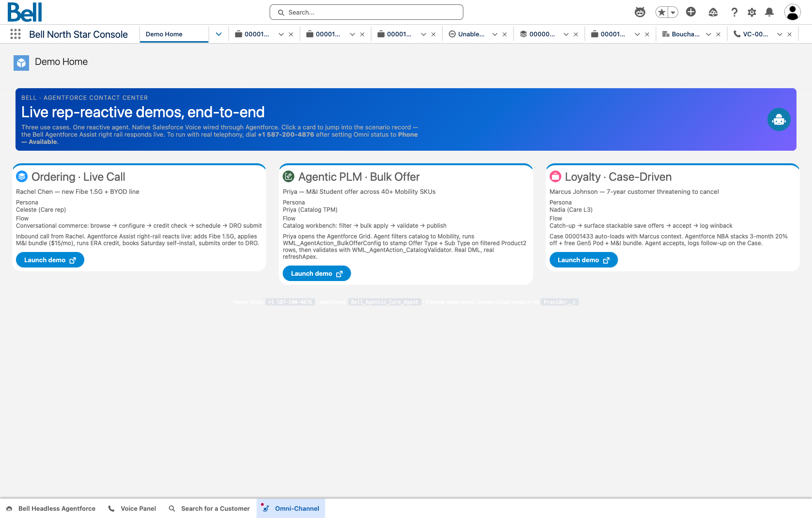Open the user profile avatar
Screen dimensions: 812x518
tap(793, 12)
